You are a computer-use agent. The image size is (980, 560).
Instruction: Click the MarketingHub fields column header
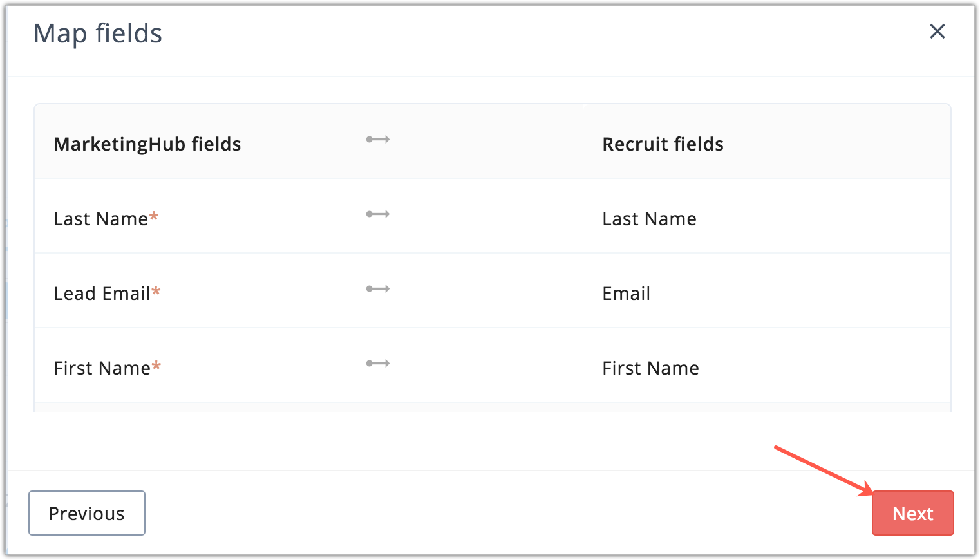point(147,144)
